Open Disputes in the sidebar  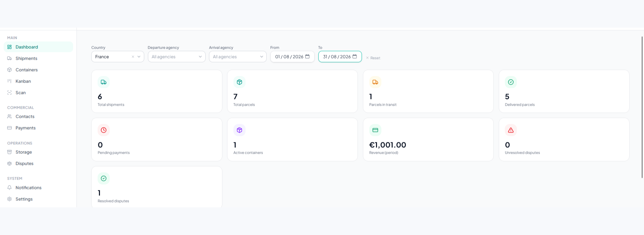click(x=38, y=163)
